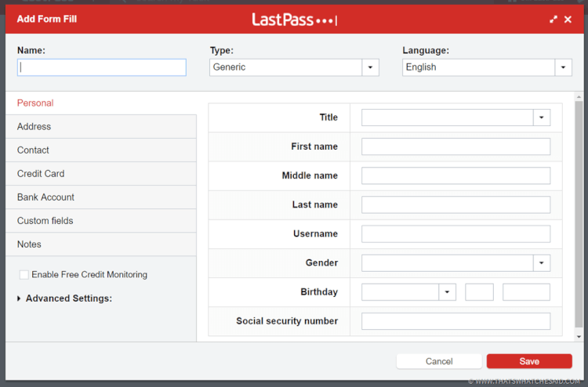The width and height of the screenshot is (588, 387).
Task: Click the First name field
Action: coord(456,146)
